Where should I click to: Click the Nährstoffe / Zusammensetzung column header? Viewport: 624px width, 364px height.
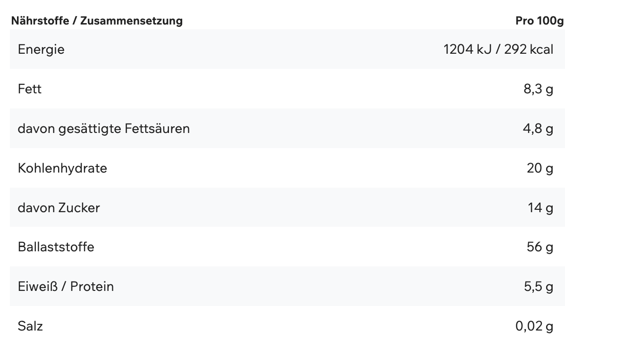pos(97,21)
